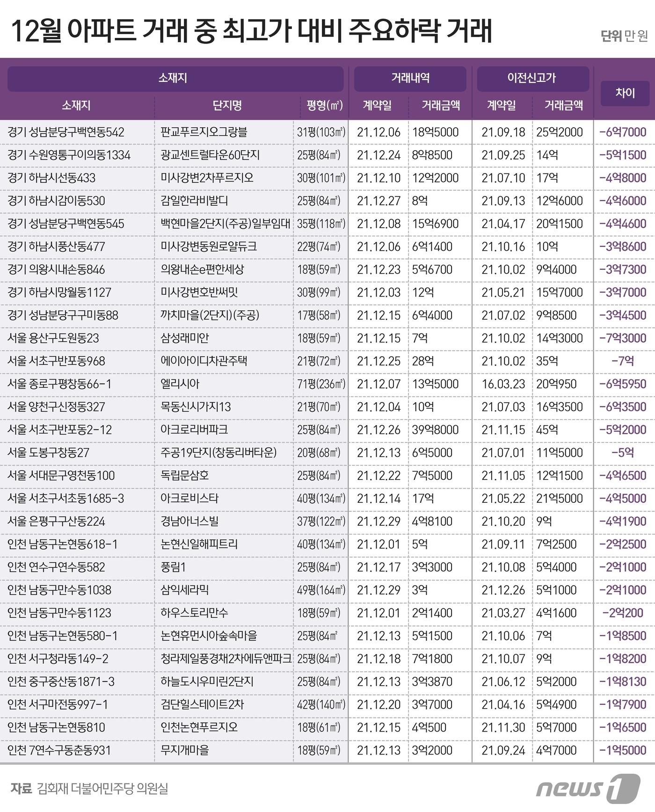Click the 단지명 column header
This screenshot has width=655, height=812.
click(227, 106)
